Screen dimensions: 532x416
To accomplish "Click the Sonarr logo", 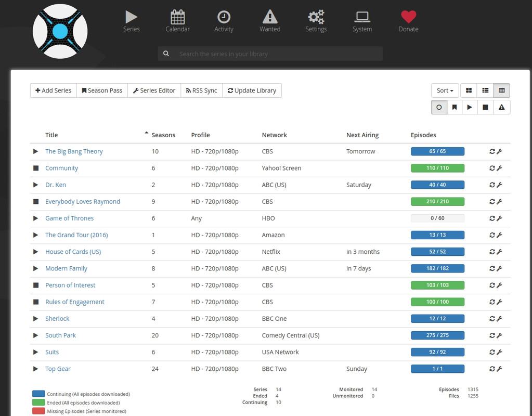I will point(60,31).
